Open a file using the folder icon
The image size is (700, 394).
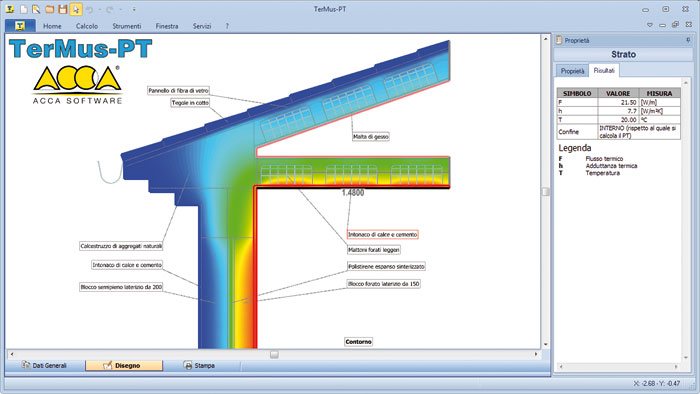[x=50, y=9]
